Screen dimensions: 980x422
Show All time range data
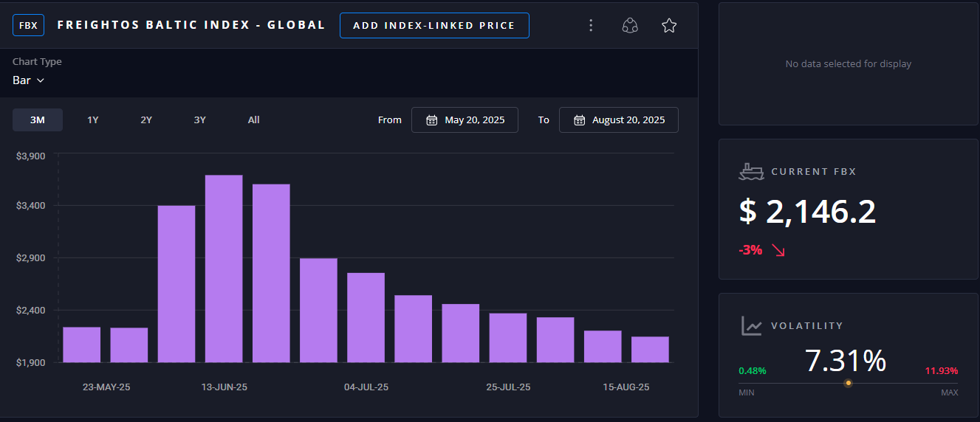click(254, 120)
